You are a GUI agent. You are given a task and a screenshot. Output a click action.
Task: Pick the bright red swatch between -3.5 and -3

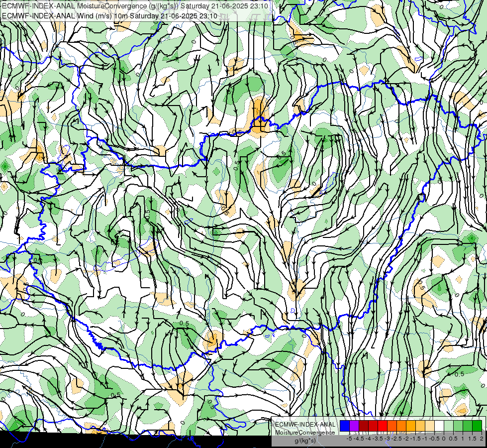383,426
